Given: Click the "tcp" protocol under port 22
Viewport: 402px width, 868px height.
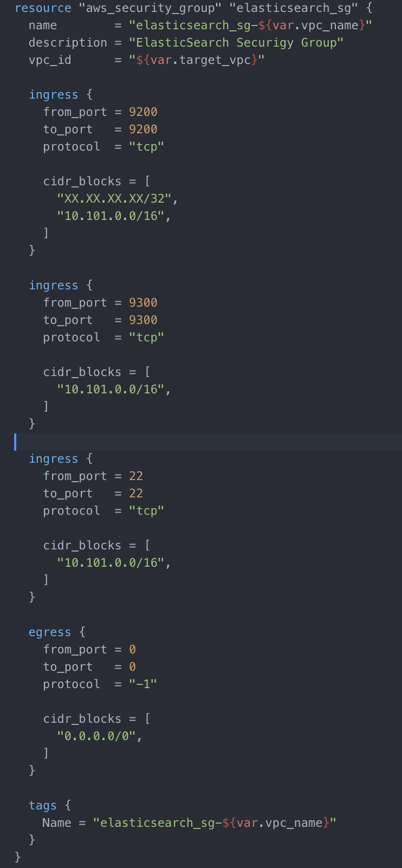Looking at the screenshot, I should 146,511.
